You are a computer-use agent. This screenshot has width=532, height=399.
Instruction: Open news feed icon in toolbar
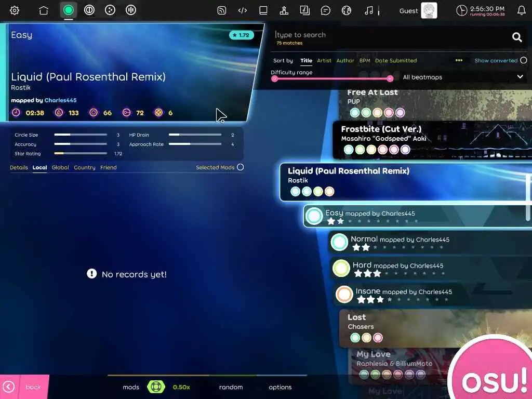coord(221,10)
